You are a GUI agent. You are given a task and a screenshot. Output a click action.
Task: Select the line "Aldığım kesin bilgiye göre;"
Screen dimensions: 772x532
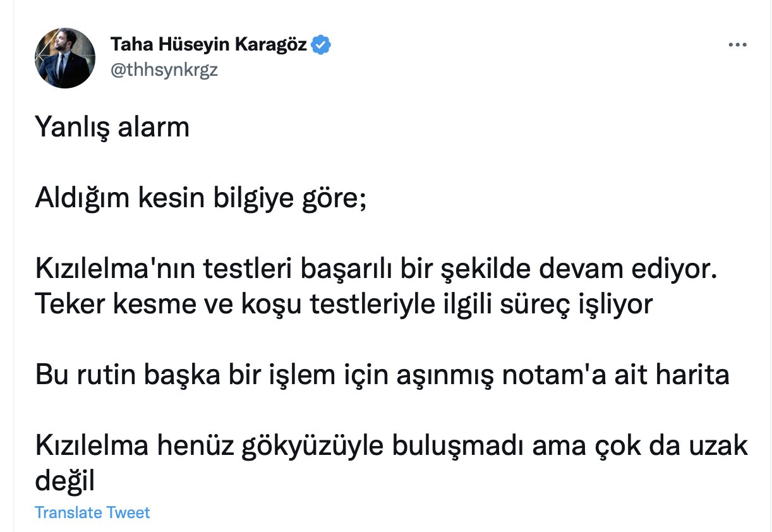click(x=200, y=199)
